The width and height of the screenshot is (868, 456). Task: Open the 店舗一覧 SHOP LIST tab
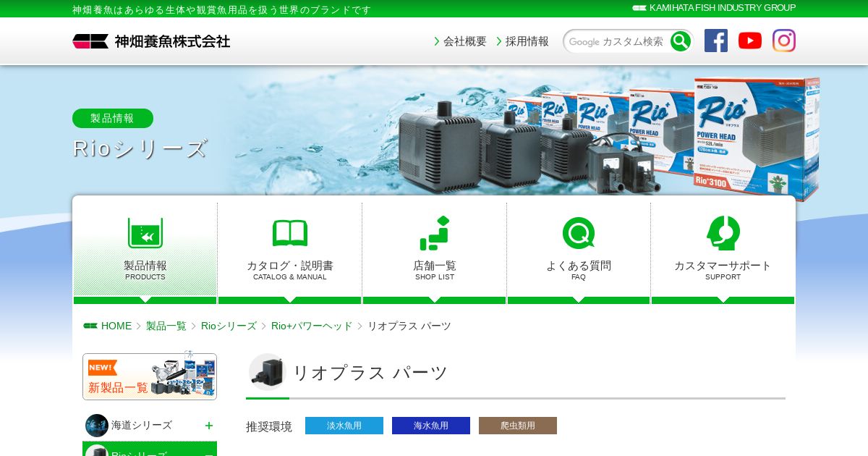pos(435,253)
